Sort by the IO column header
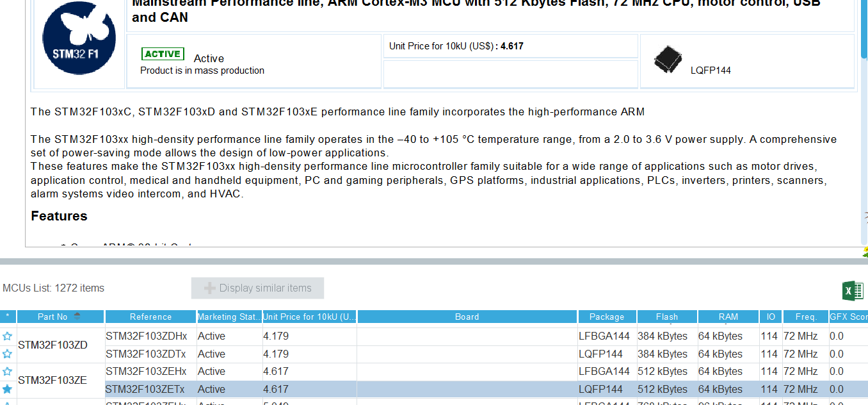This screenshot has height=405, width=868. tap(771, 317)
